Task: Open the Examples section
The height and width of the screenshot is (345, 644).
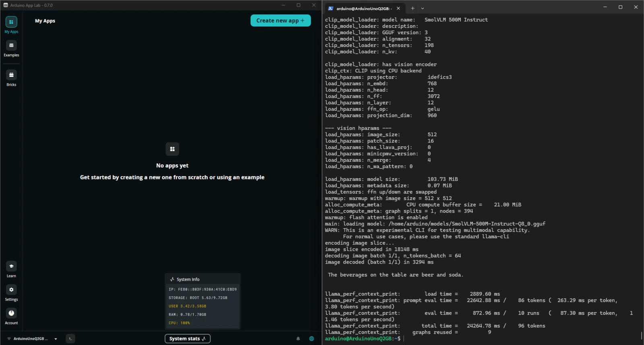Action: 11,49
